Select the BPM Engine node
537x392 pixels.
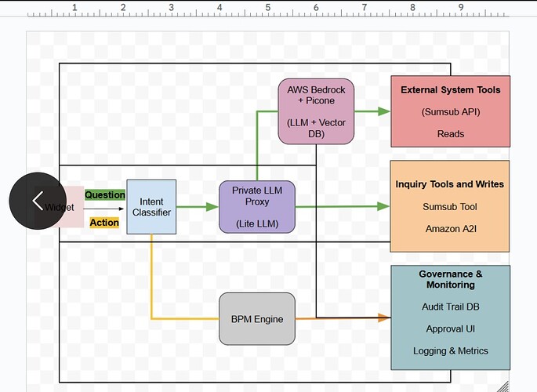click(x=257, y=319)
